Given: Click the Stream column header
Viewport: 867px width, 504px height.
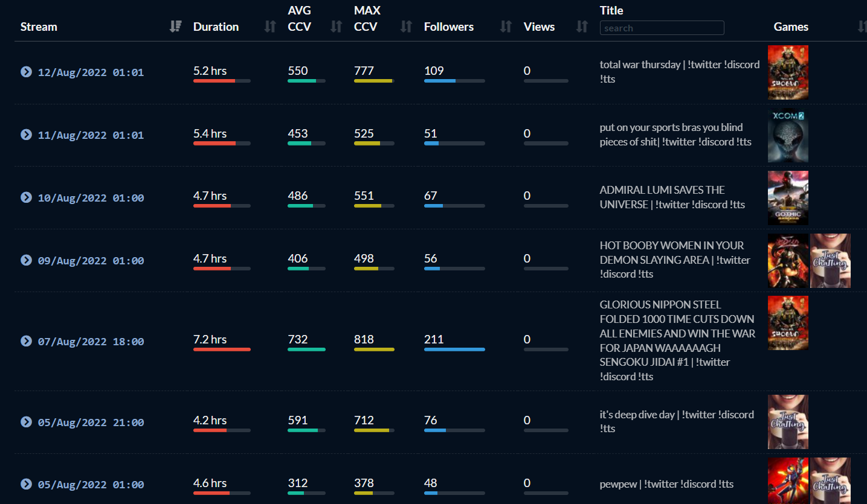Looking at the screenshot, I should click(x=39, y=27).
